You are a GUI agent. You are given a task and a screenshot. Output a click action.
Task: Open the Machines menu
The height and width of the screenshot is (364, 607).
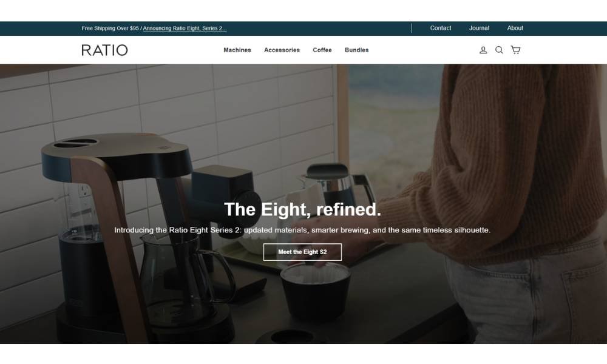[237, 50]
